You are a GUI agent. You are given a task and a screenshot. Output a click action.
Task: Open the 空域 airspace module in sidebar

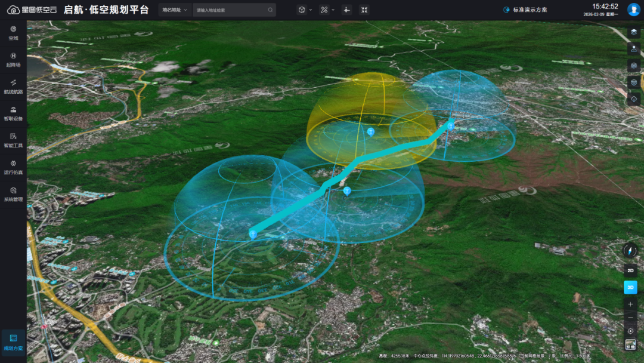click(13, 32)
